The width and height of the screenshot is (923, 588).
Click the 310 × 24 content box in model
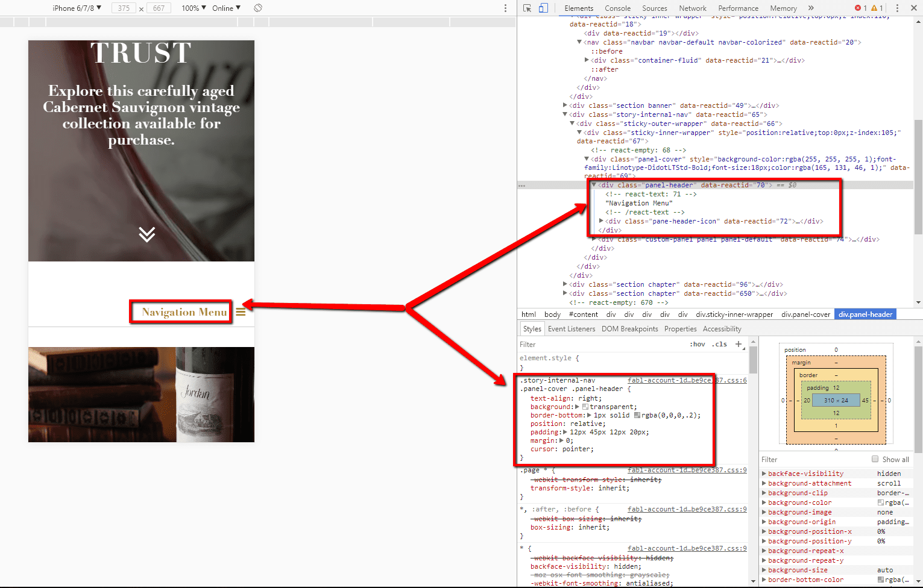[836, 400]
